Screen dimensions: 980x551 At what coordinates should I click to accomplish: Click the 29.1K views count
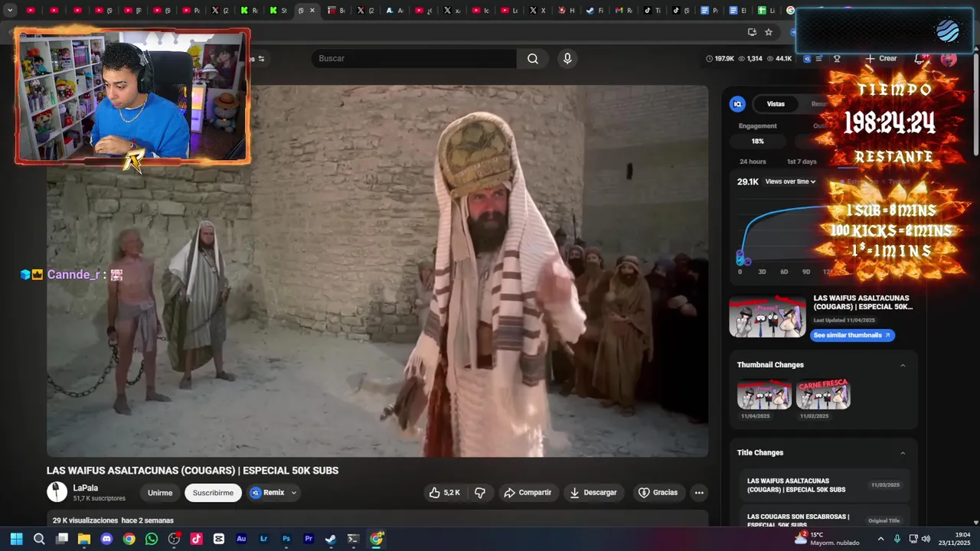point(748,181)
